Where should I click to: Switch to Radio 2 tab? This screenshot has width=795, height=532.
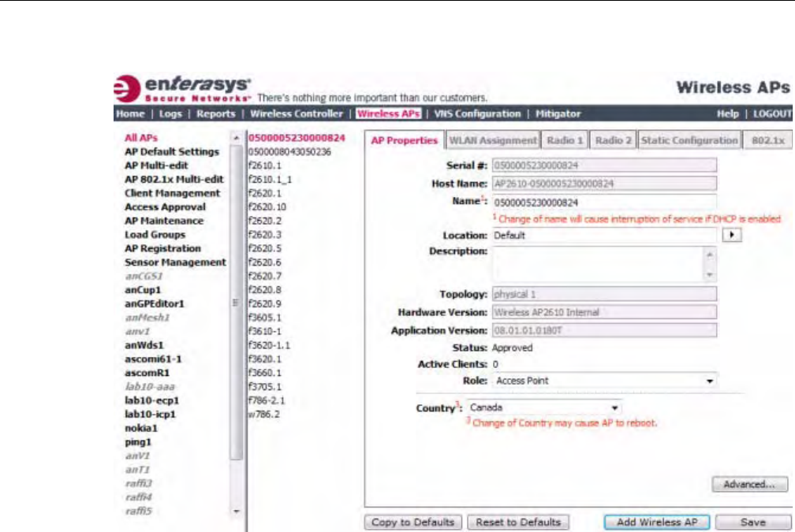coord(613,140)
